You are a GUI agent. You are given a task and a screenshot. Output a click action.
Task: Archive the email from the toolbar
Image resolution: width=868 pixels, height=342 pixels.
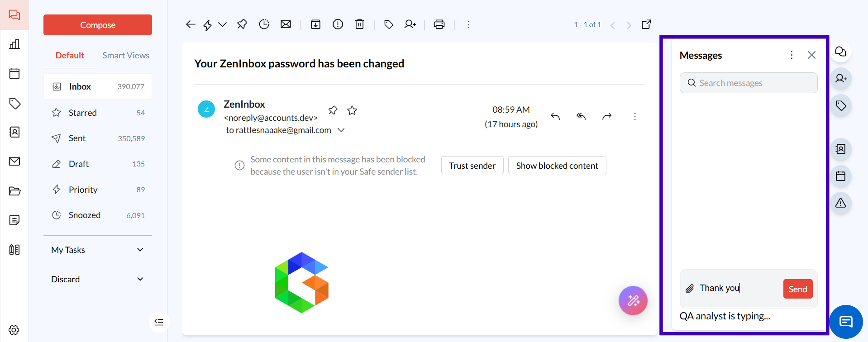pyautogui.click(x=315, y=24)
